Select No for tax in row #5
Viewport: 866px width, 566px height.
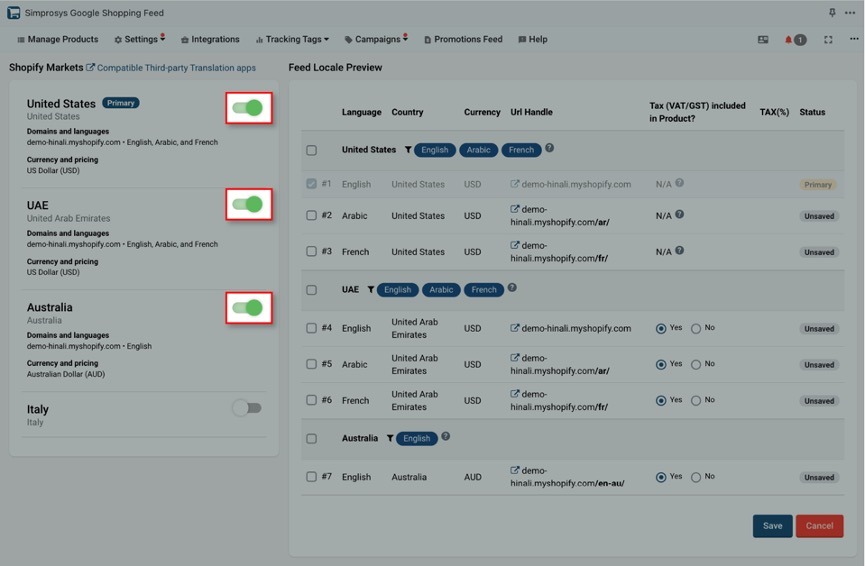696,364
